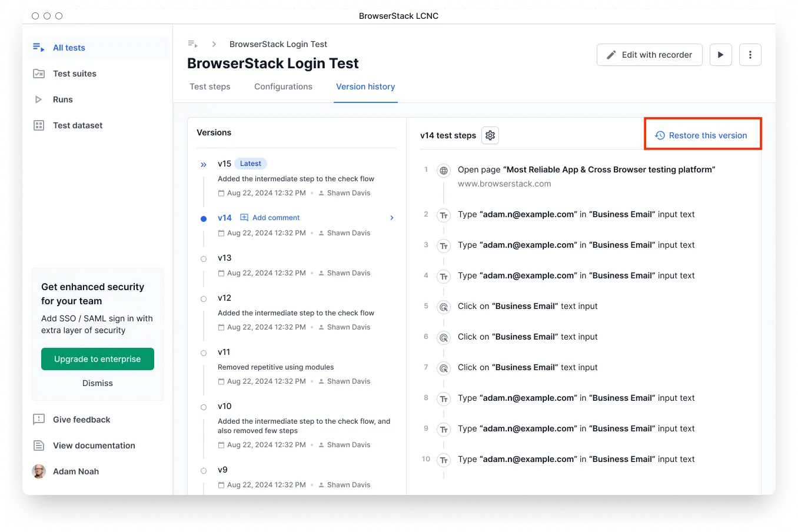Viewport: 798px width, 532px height.
Task: Open version v13 label
Action: pyautogui.click(x=224, y=258)
